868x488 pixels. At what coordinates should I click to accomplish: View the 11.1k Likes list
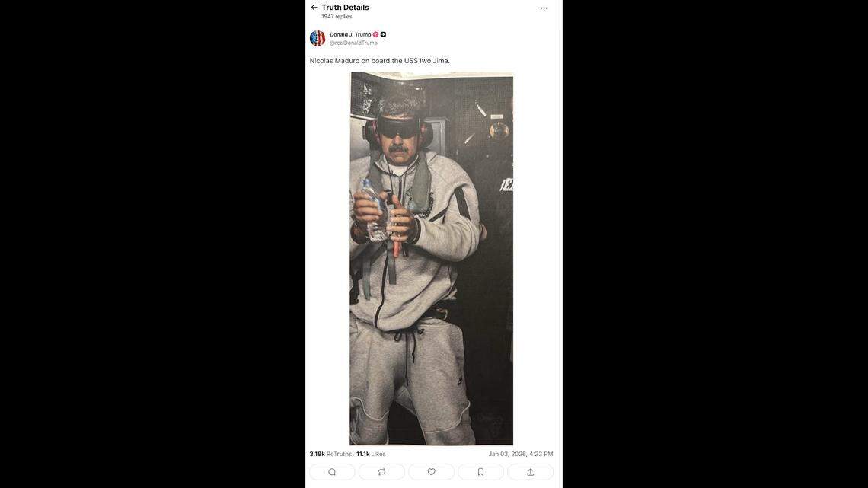click(371, 454)
